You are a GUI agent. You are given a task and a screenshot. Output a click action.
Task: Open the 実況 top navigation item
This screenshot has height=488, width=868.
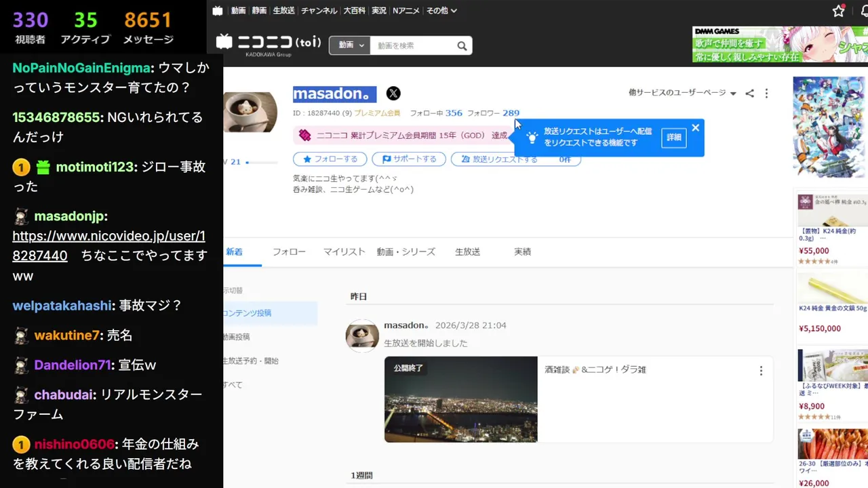(x=379, y=11)
